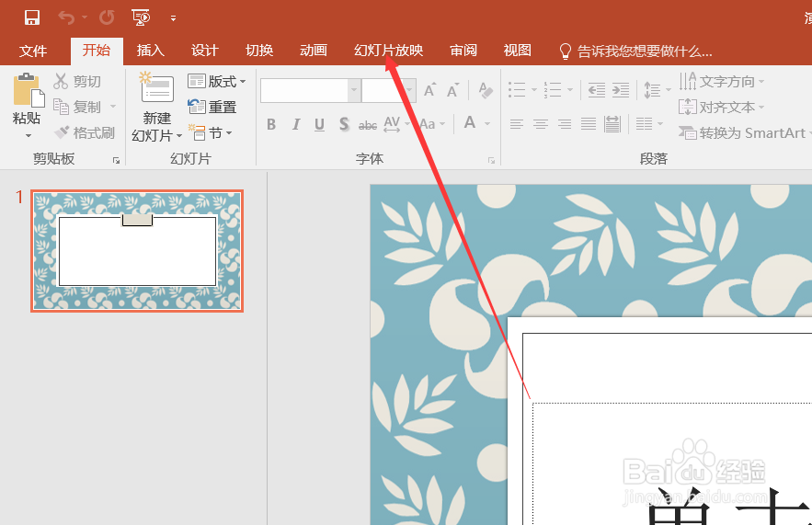Toggle Underline formatting
The image size is (812, 525).
(319, 124)
